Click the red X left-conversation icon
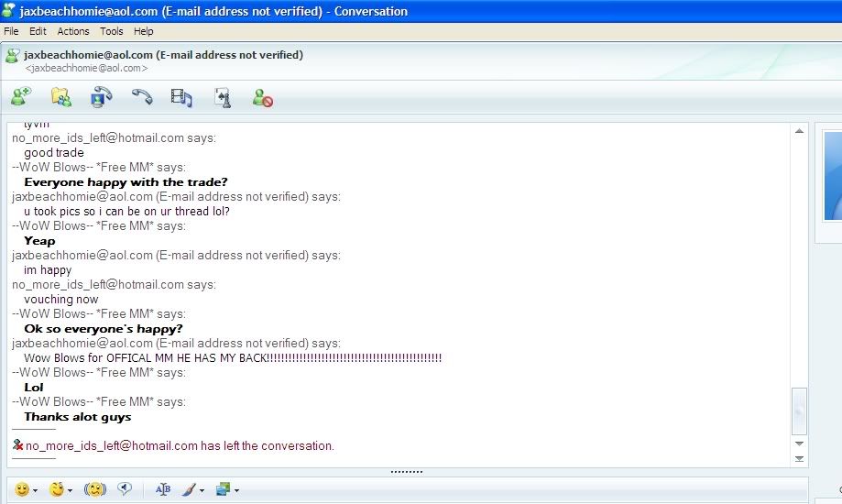Screen dimensions: 842x504 [x=17, y=444]
